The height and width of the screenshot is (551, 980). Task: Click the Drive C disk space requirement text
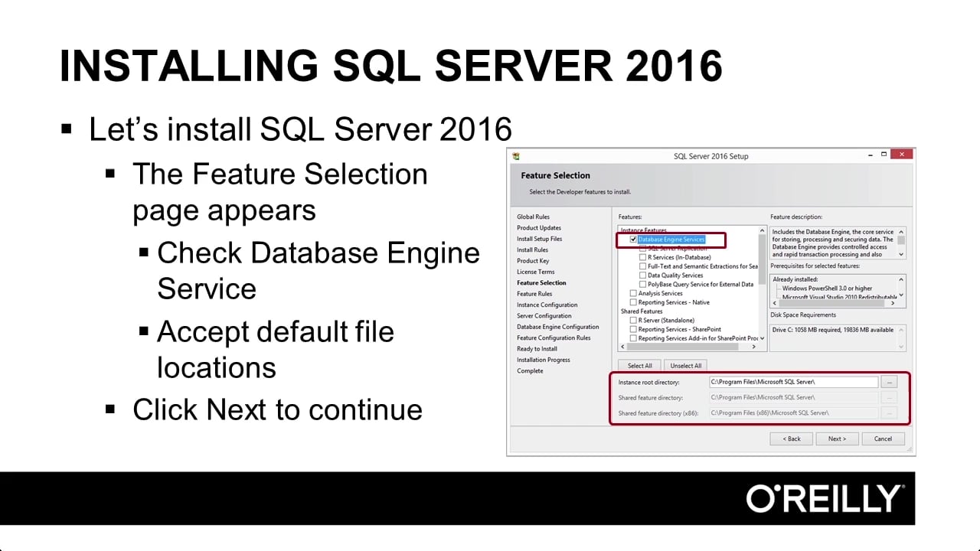833,330
